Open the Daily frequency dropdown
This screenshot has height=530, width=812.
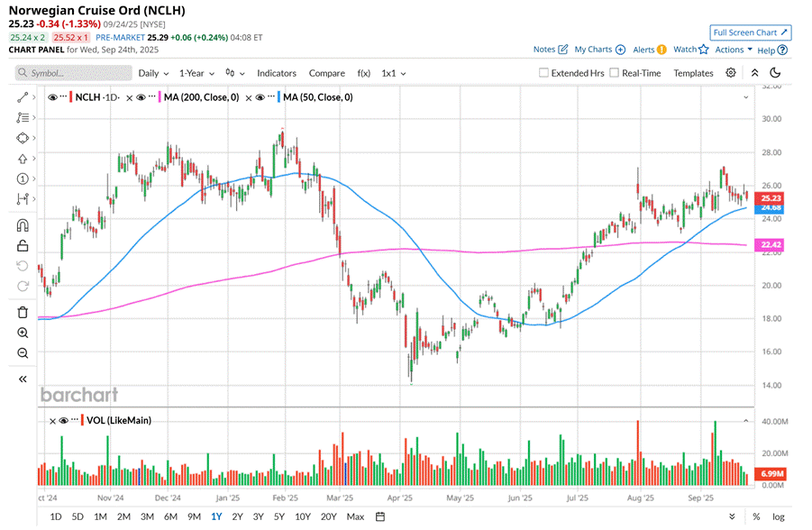click(x=153, y=73)
